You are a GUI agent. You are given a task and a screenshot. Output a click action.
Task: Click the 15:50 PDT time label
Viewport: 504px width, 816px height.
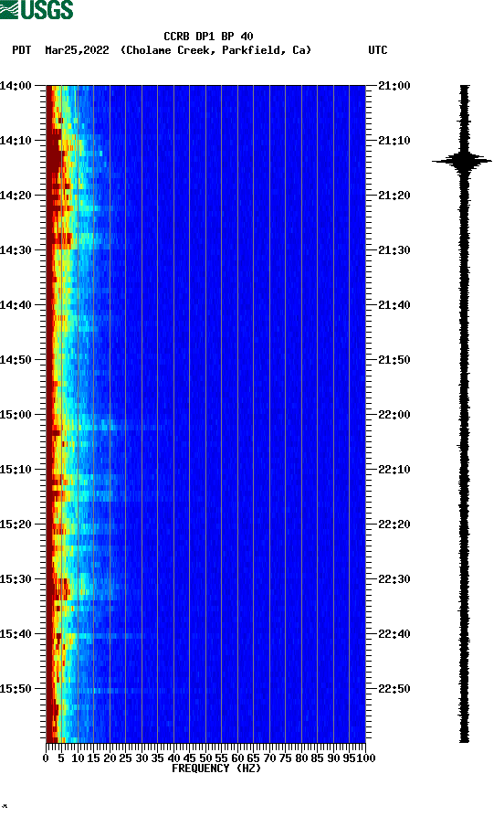click(x=16, y=689)
